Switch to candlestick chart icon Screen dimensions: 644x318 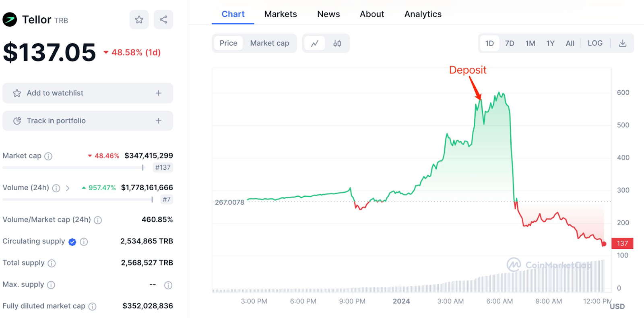coord(337,43)
